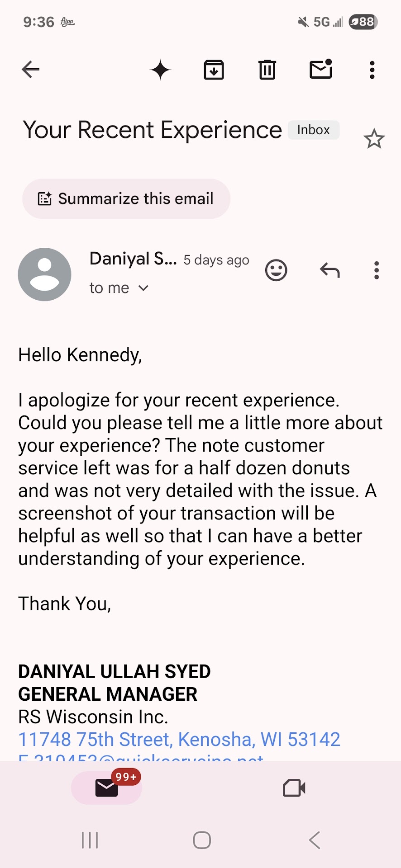Screen dimensions: 401x868
Task: Reply to Daniyal's message
Action: pos(329,270)
